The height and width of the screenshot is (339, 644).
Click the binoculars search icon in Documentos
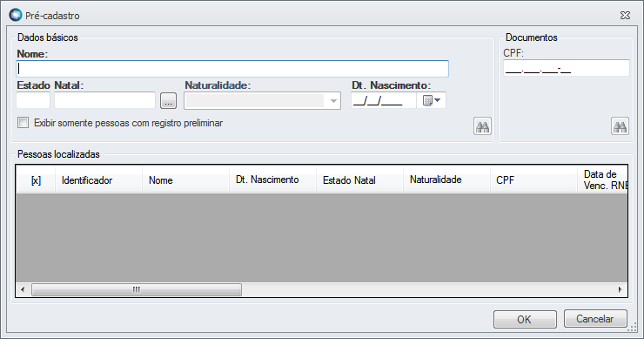pos(620,126)
